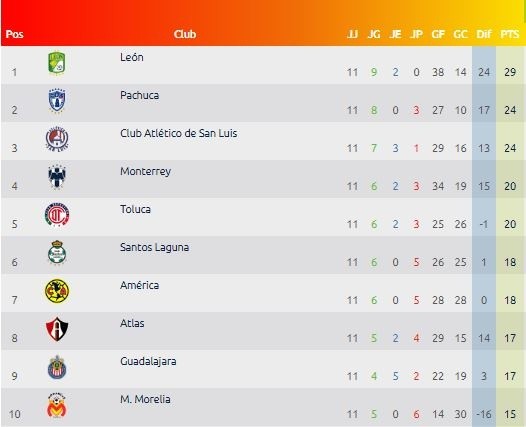The width and height of the screenshot is (526, 427).
Task: Open the Club Atlético de San Luis link
Action: coord(178,134)
